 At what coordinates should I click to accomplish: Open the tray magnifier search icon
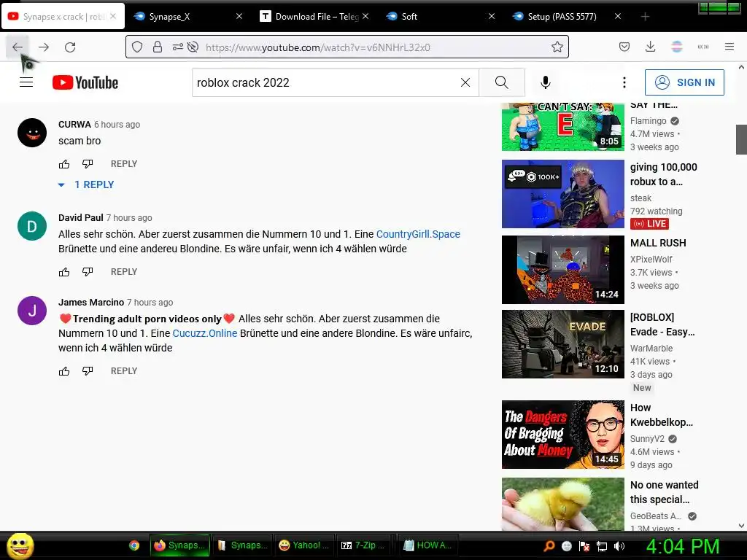tap(549, 546)
